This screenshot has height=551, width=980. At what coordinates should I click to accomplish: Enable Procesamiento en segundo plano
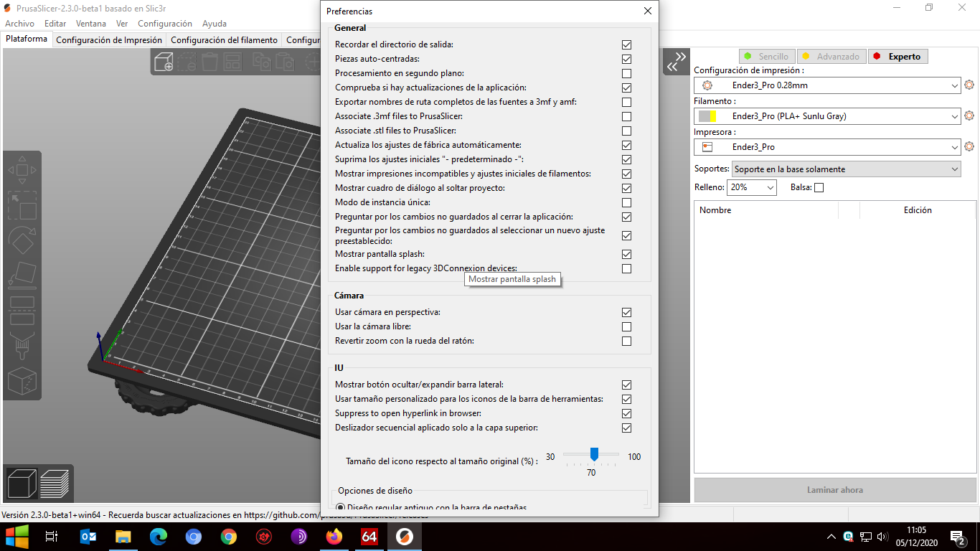pos(626,73)
